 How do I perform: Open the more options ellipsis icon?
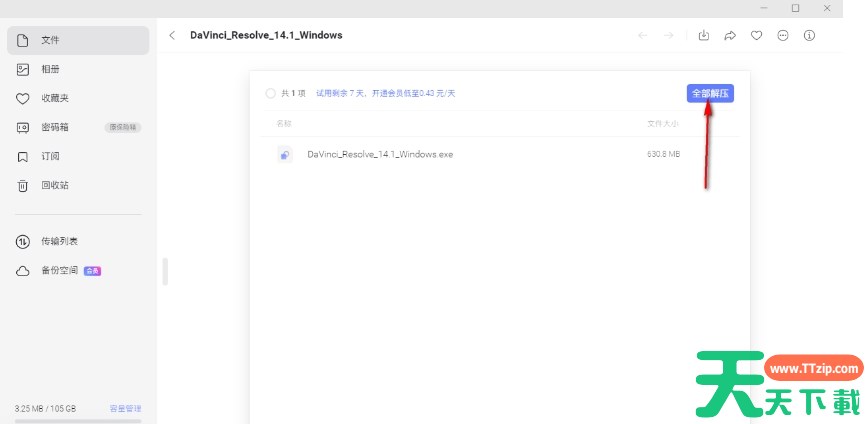point(783,35)
